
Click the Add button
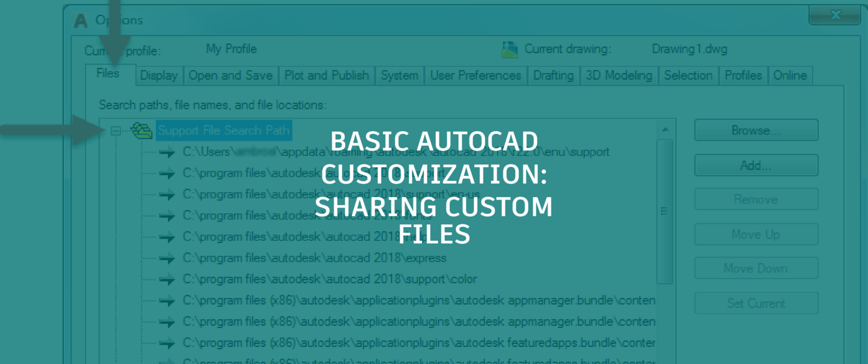coord(756,165)
